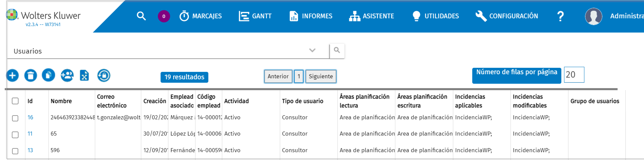Check the checkbox for user row 16
The image size is (644, 160).
point(15,118)
